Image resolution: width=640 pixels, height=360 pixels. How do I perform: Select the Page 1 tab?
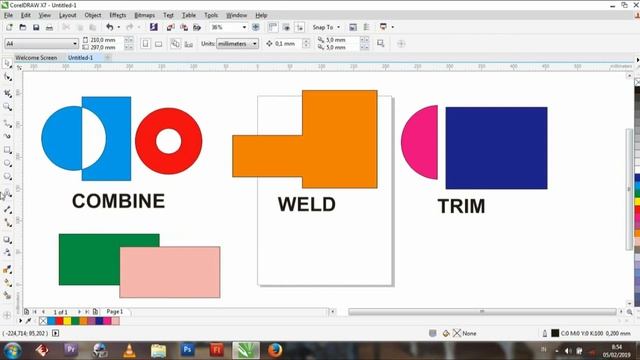115,311
